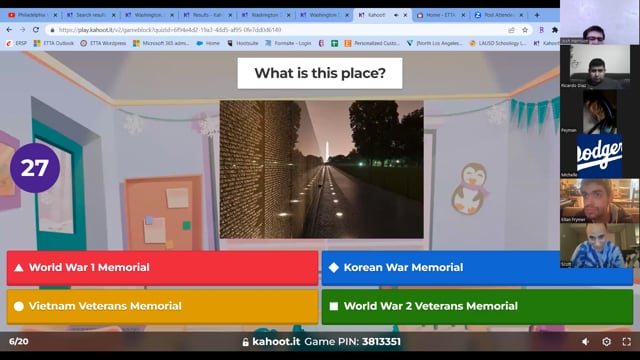Click the 'What is this place?' question text
The height and width of the screenshot is (360, 640).
coord(320,73)
